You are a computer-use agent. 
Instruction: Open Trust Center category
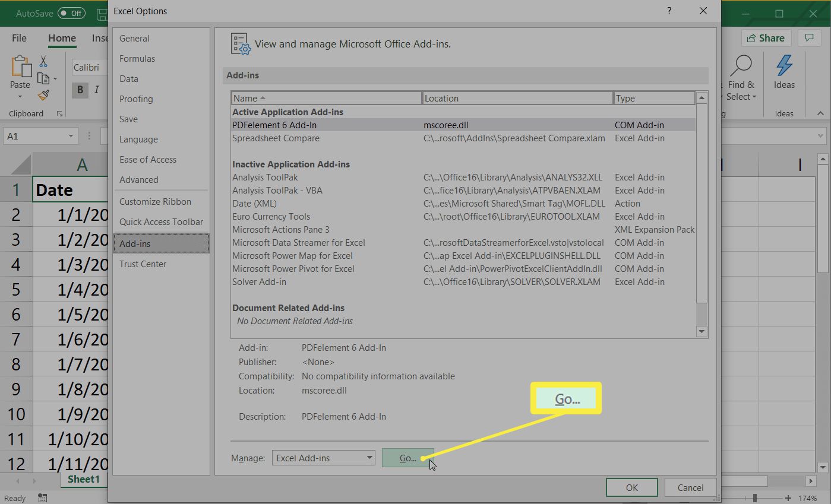click(x=161, y=264)
